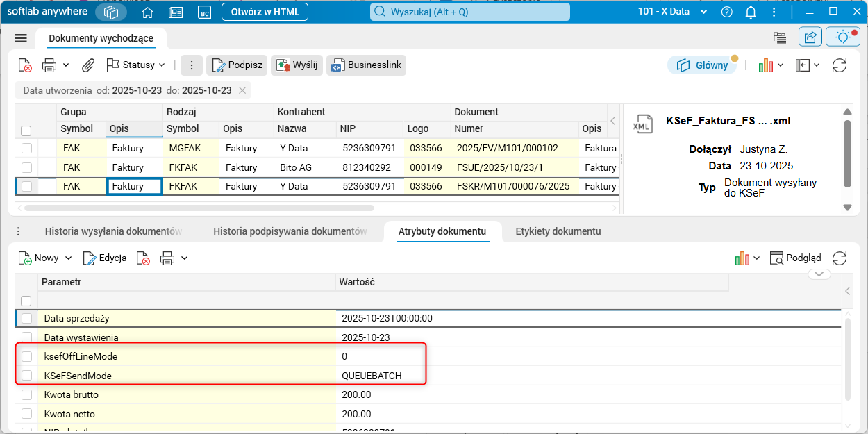The image size is (868, 434).
Task: Expand the attributes printer dropdown arrow
Action: click(184, 258)
